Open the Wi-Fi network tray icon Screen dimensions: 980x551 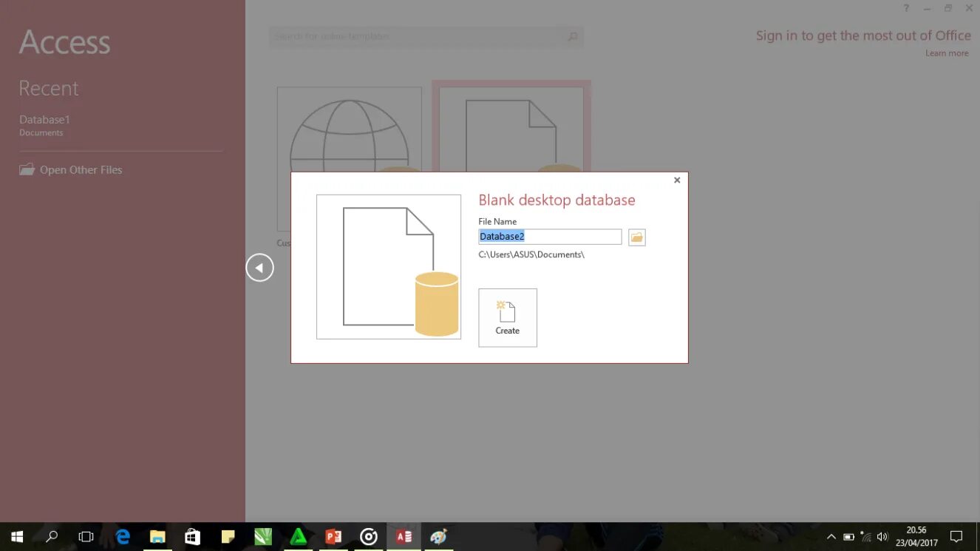pos(865,536)
